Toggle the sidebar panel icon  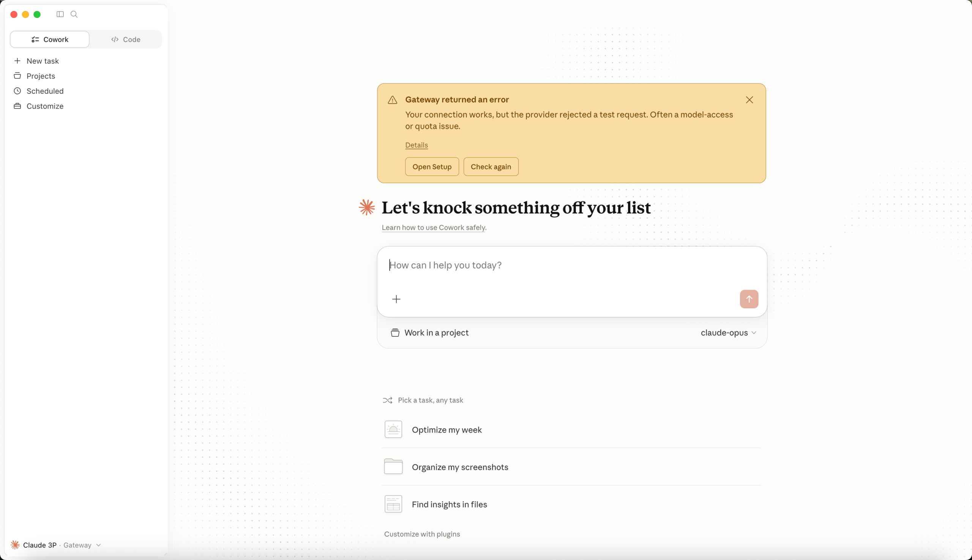point(60,14)
